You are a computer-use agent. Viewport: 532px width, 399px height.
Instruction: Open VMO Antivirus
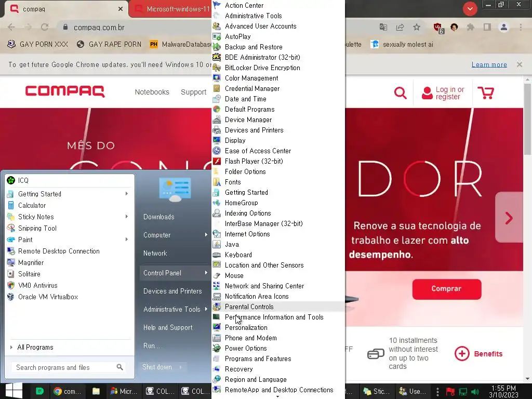click(x=70, y=285)
